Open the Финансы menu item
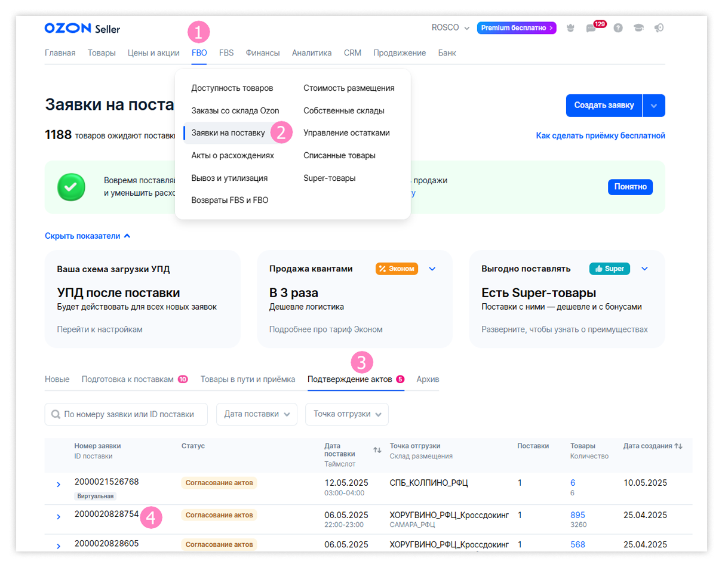Viewport: 728px width, 564px height. [263, 53]
